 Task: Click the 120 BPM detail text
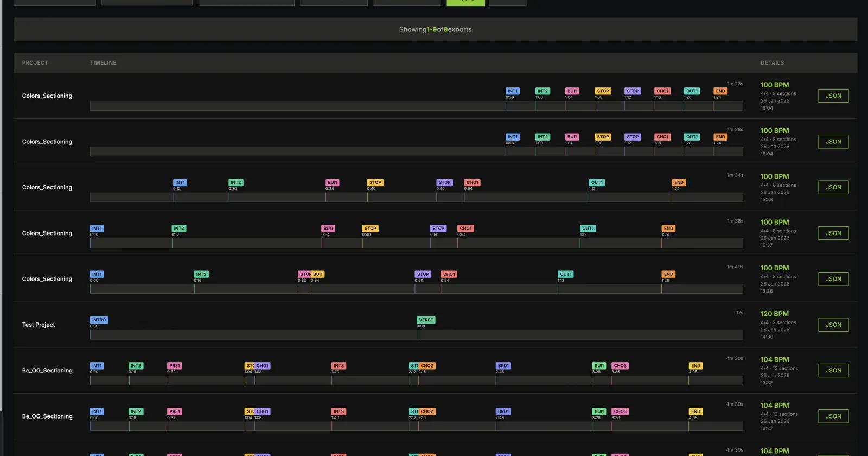[x=775, y=314]
